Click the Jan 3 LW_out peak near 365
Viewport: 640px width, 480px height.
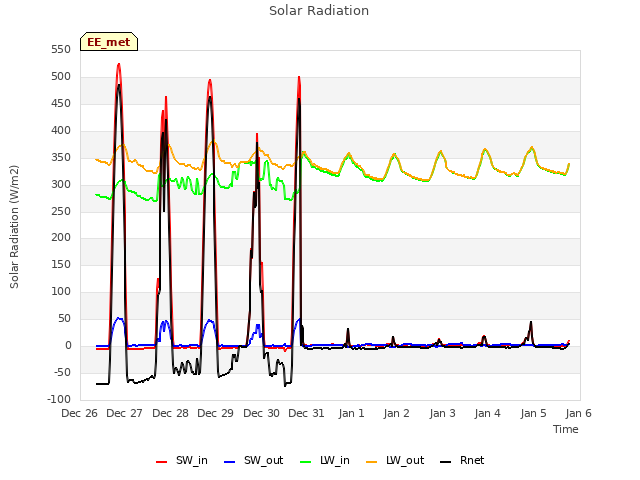point(441,151)
